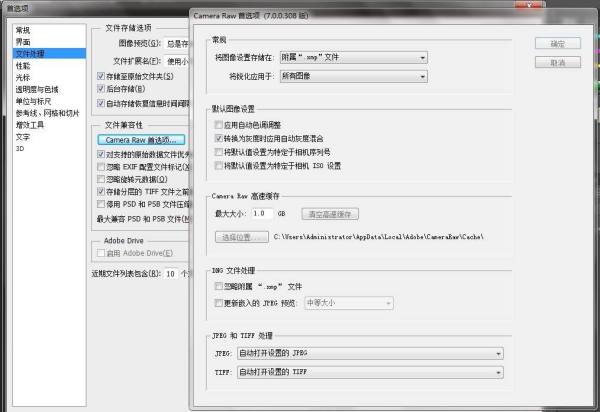This screenshot has width=600, height=412.
Task: Toggle 存储分层的 TIFF 文件 checkbox
Action: pos(101,191)
